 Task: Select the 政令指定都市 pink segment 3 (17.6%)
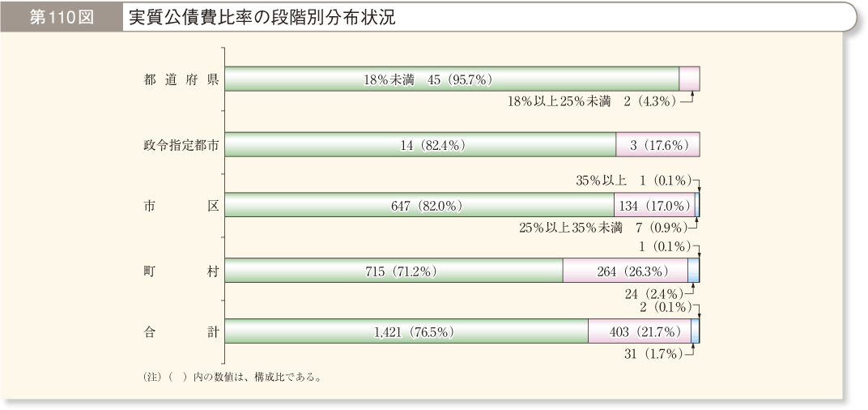(657, 144)
